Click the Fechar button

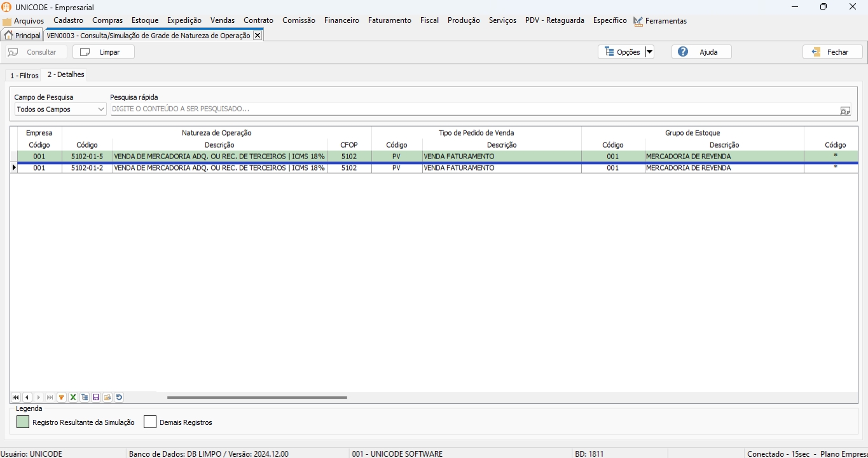[832, 52]
